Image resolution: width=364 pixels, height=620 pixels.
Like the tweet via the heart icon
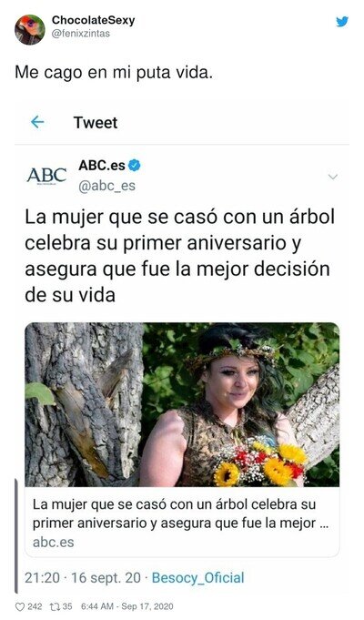coord(19,606)
